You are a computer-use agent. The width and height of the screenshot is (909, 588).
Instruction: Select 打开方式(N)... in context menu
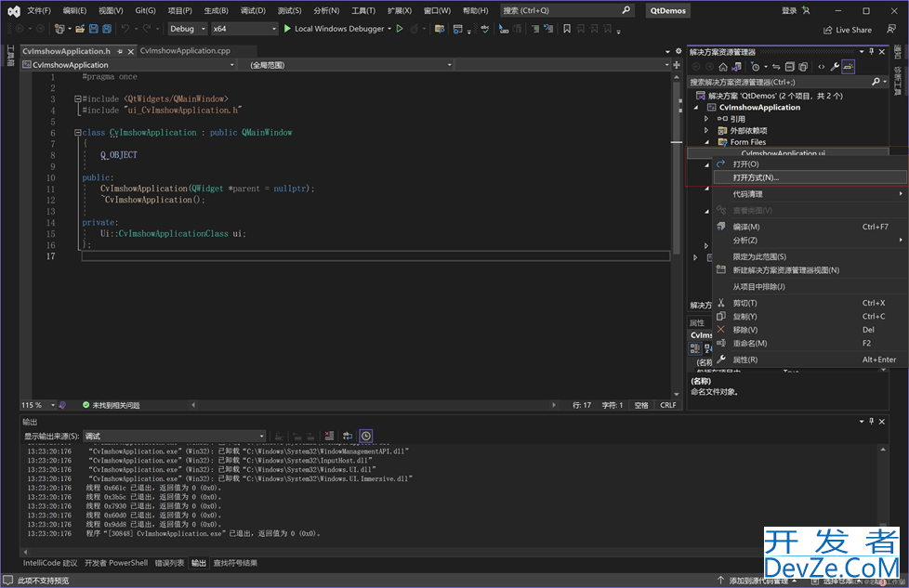(810, 177)
